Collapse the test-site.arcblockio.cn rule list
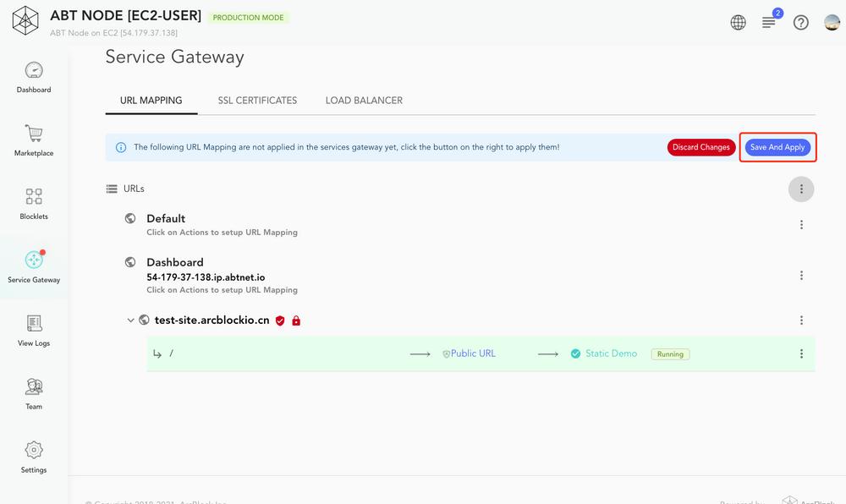The width and height of the screenshot is (846, 504). [130, 320]
